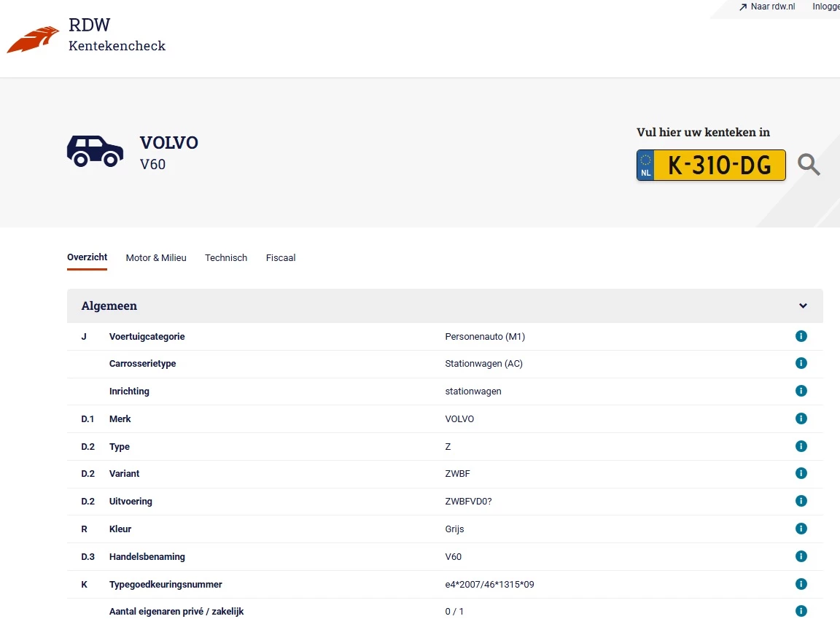This screenshot has width=840, height=627.
Task: Show info about Handelsbenaming V60
Action: click(x=801, y=556)
